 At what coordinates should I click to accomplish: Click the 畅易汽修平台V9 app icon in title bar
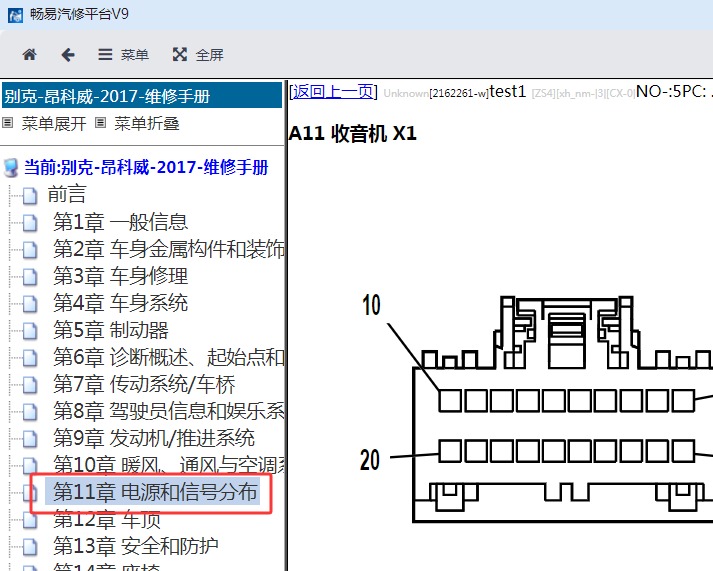coord(15,15)
